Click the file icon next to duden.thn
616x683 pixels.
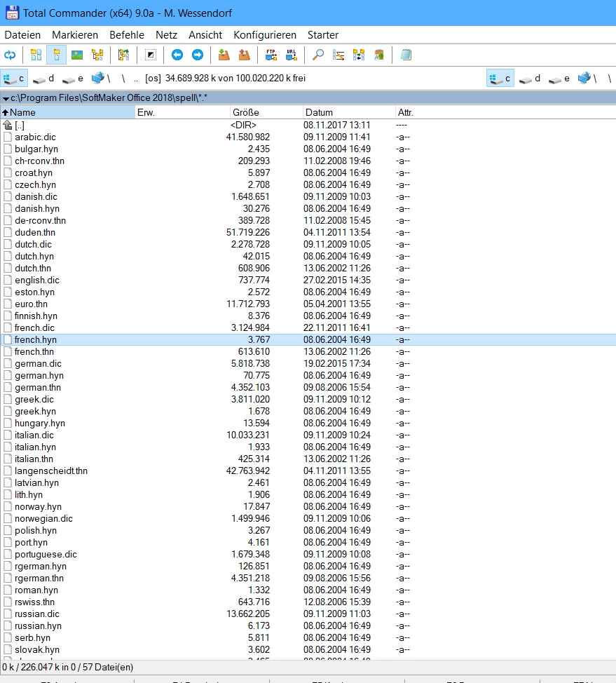(x=8, y=233)
